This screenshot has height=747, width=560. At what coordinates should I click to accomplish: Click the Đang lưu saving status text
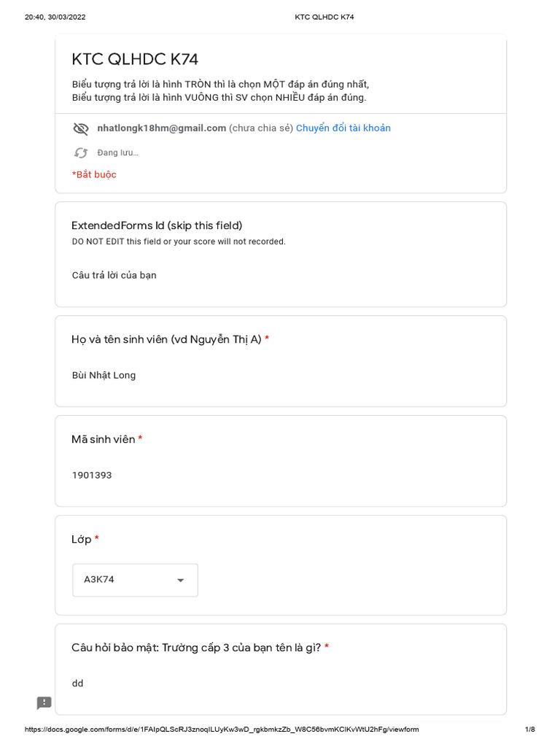click(x=117, y=152)
